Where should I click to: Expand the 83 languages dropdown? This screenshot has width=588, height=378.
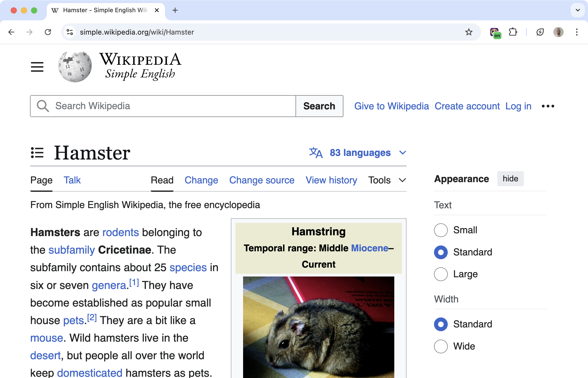358,153
